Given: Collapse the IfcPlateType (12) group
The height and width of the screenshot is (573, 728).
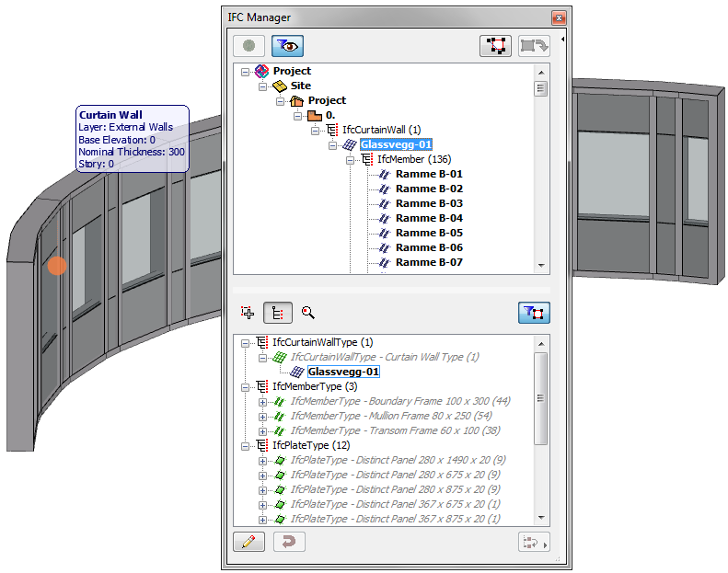Looking at the screenshot, I should 245,446.
